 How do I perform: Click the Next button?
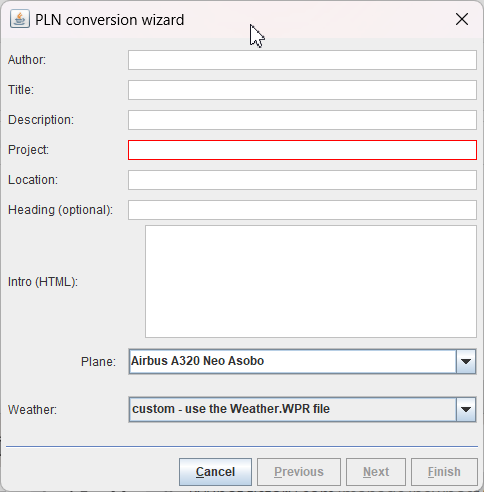click(x=376, y=472)
